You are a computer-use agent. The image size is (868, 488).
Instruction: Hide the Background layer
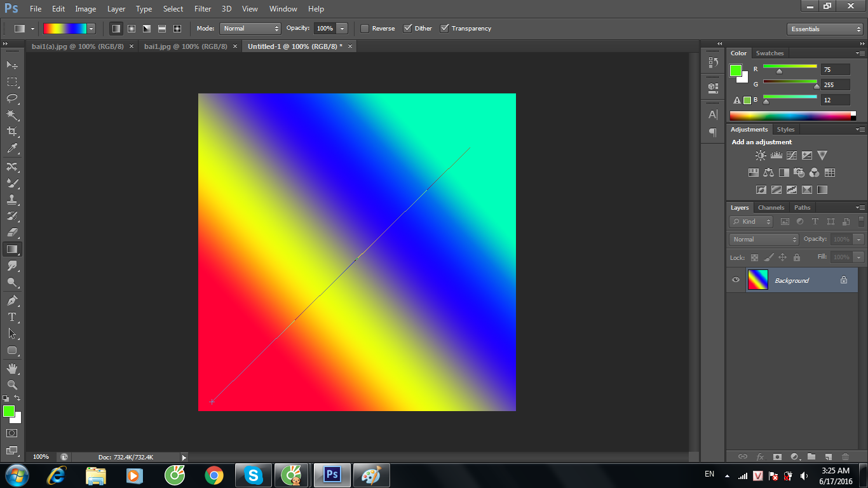pos(735,280)
